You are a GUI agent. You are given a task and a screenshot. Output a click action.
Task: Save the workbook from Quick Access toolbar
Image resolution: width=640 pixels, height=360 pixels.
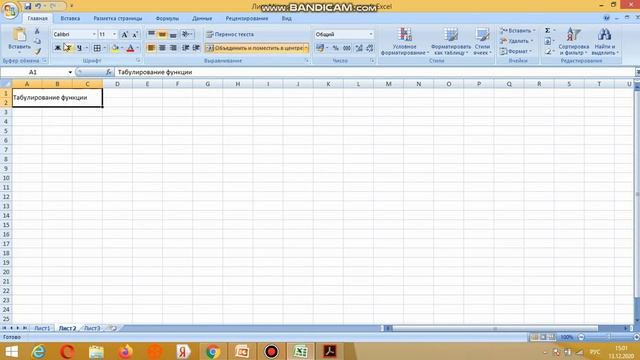(28, 6)
